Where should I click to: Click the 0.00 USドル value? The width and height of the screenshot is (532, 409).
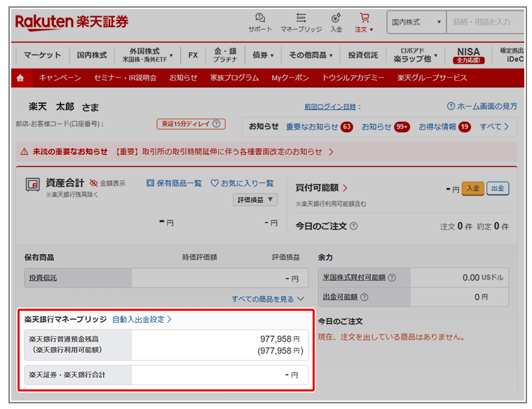483,278
